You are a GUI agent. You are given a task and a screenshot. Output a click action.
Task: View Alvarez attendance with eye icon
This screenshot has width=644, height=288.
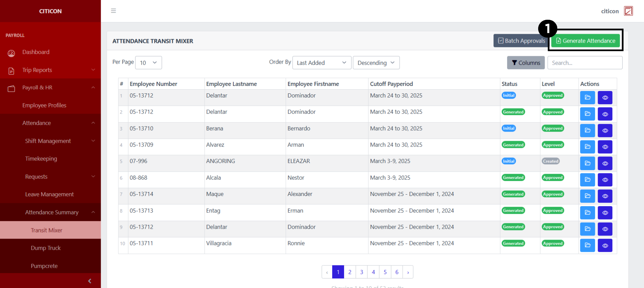(x=605, y=147)
